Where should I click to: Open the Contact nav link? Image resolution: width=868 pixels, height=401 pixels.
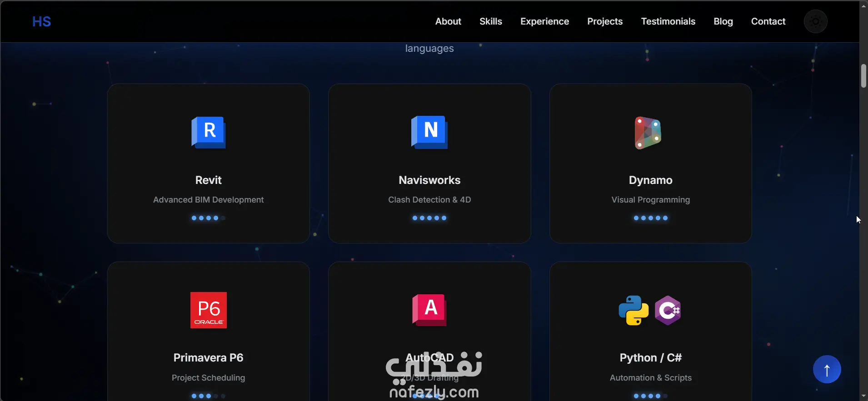[768, 21]
